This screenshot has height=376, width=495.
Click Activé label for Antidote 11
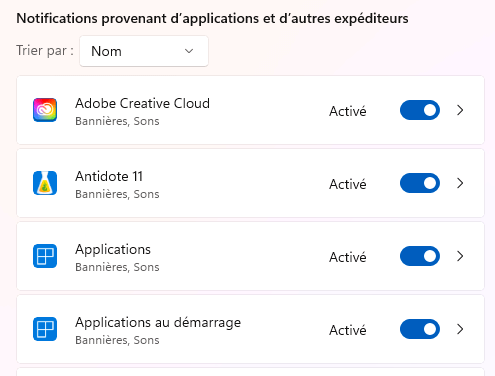pos(348,184)
